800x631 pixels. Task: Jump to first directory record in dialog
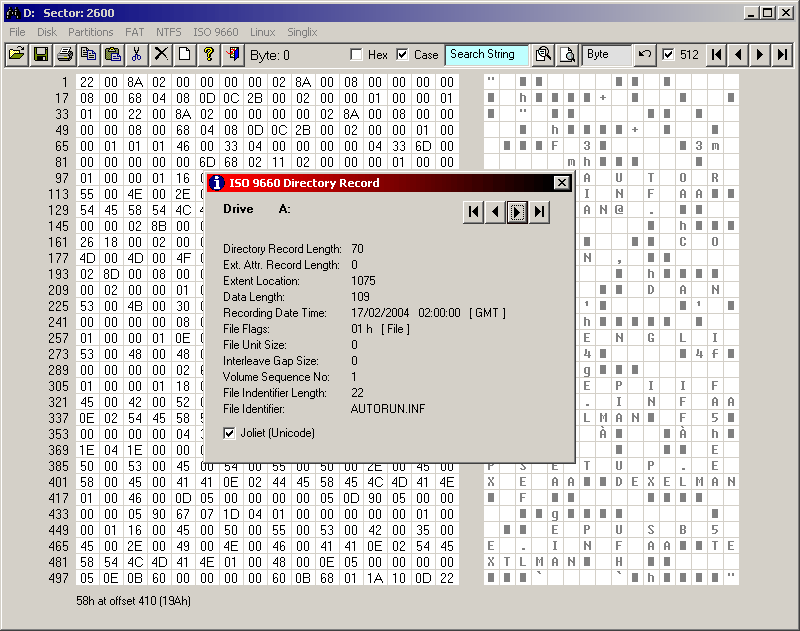tap(473, 211)
